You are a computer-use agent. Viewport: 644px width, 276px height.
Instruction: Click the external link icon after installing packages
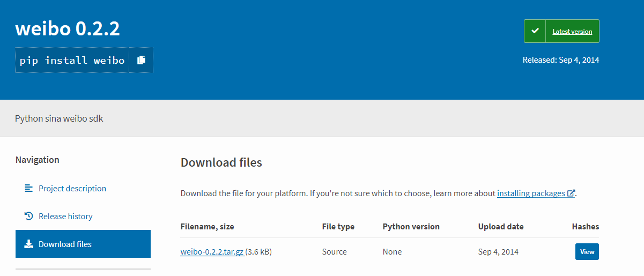click(571, 193)
